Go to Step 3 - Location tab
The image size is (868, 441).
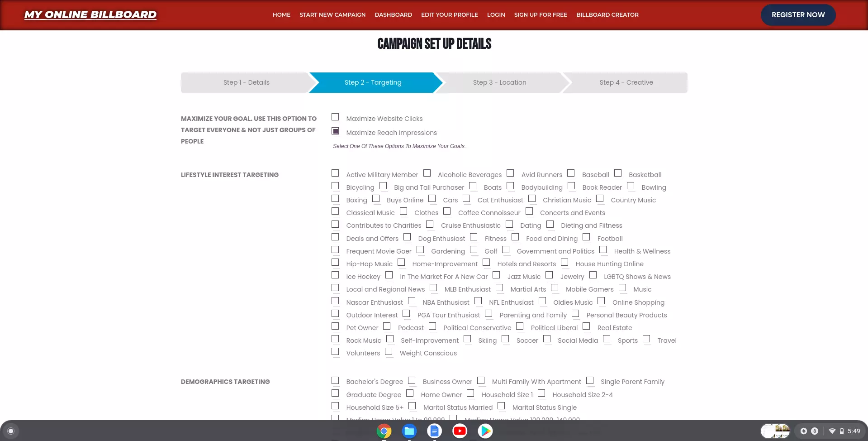click(x=499, y=82)
